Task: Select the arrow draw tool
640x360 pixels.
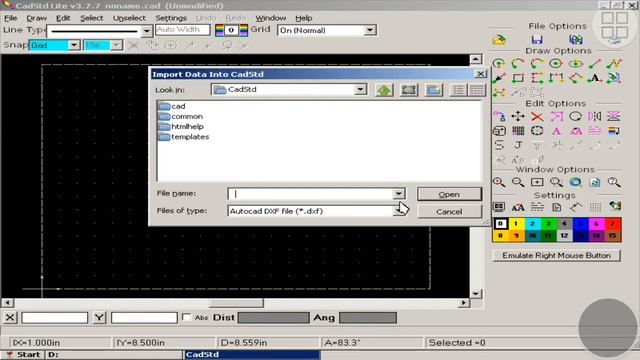Action: [x=499, y=78]
